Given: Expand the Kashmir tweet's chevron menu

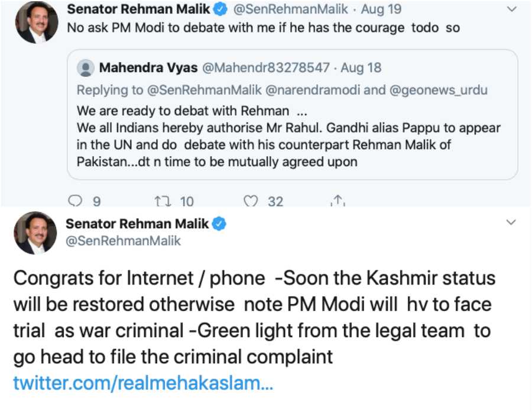Looking at the screenshot, I should pyautogui.click(x=512, y=222).
